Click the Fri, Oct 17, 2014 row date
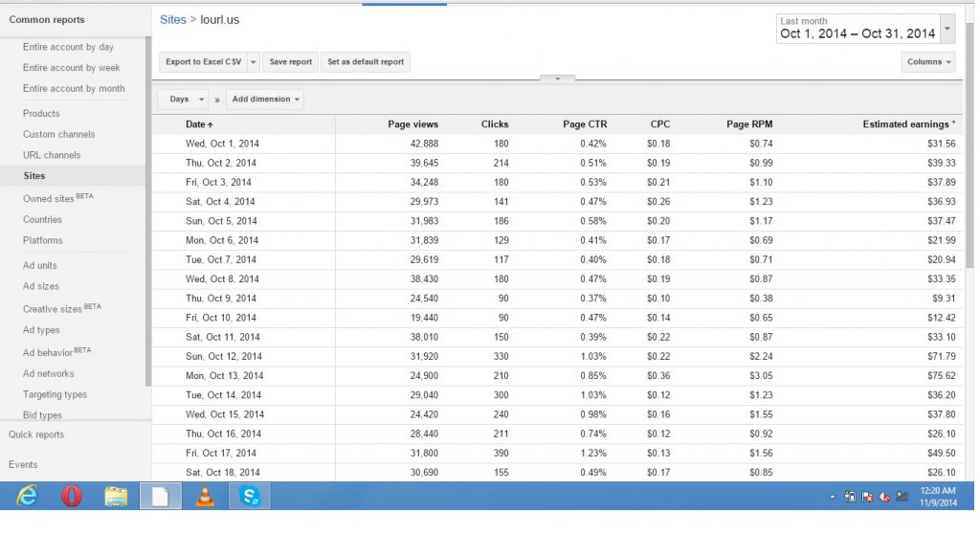The height and width of the screenshot is (556, 980). click(x=221, y=454)
